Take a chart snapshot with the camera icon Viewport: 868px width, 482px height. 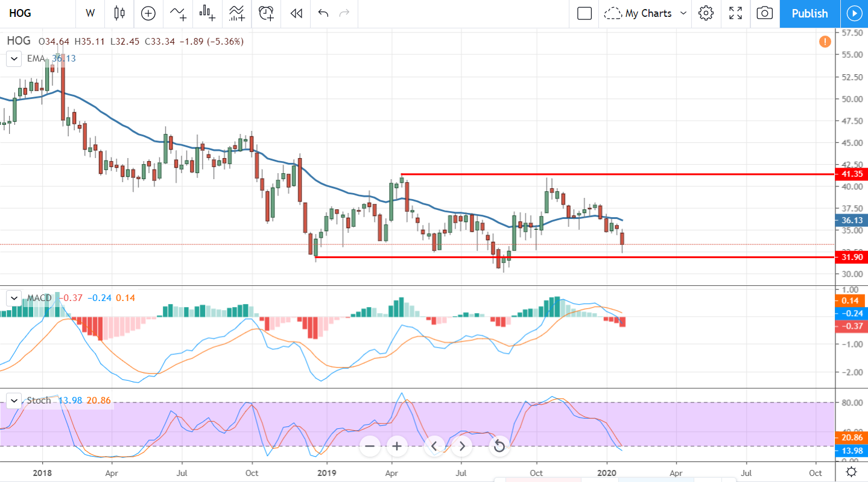[x=765, y=13]
